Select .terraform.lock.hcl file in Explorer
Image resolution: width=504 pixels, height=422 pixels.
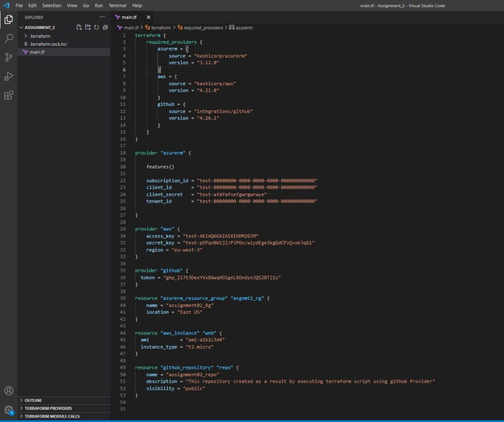pyautogui.click(x=48, y=44)
